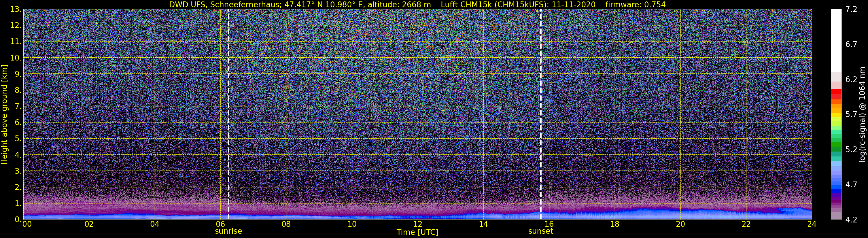Click the time axis tick label 10
This screenshot has height=238, width=868.
point(352,224)
